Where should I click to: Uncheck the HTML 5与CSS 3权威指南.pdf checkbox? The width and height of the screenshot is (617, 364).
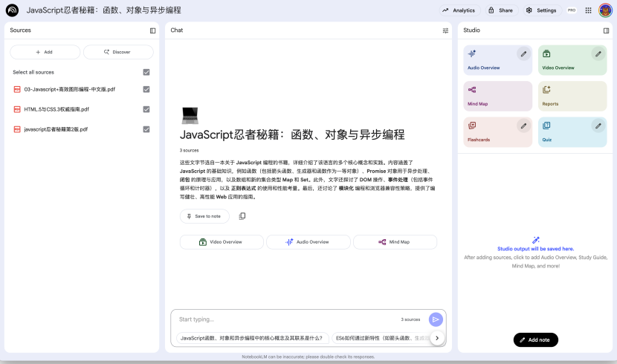(x=146, y=109)
